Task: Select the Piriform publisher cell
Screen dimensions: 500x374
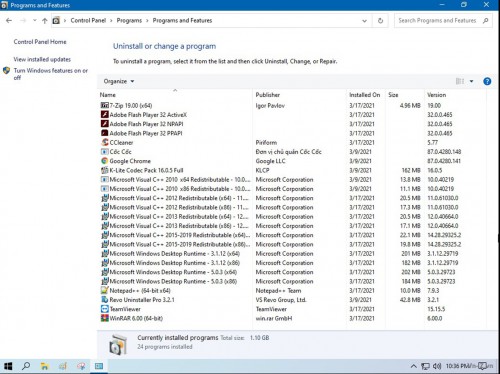Action: (x=266, y=143)
